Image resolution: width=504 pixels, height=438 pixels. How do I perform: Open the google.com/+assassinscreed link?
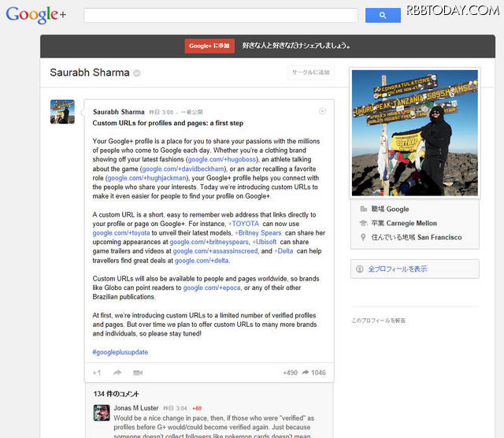pyautogui.click(x=215, y=251)
